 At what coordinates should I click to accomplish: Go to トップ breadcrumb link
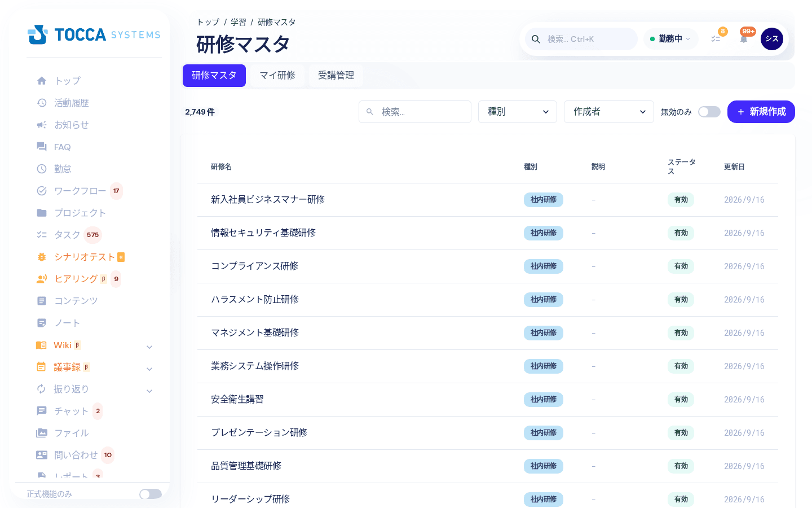[x=208, y=22]
